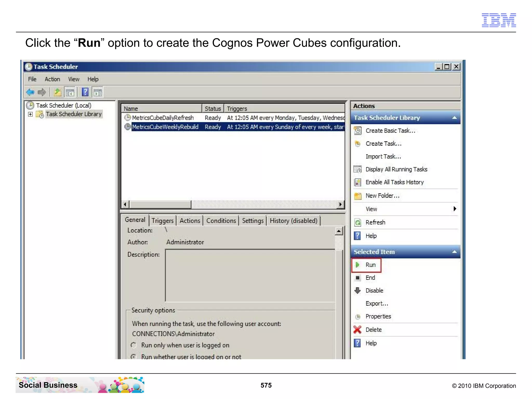
Task: Switch to the Conditions tab
Action: coord(221,221)
